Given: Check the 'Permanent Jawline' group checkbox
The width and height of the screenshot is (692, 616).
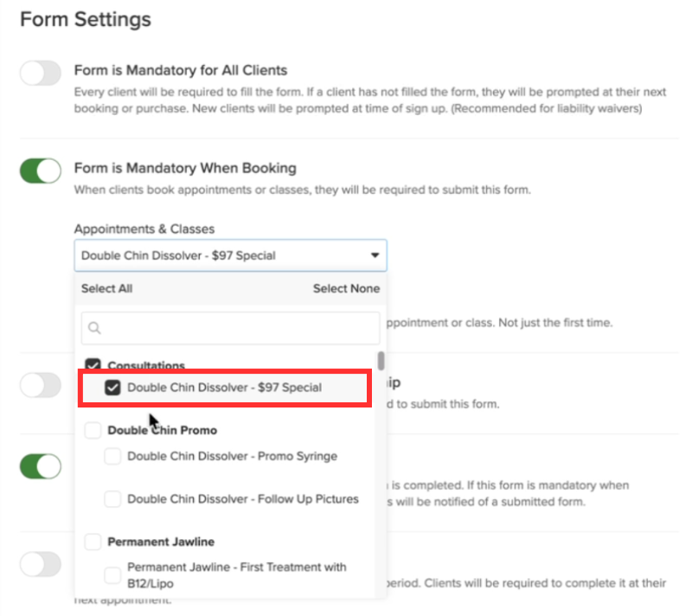Looking at the screenshot, I should (x=93, y=542).
